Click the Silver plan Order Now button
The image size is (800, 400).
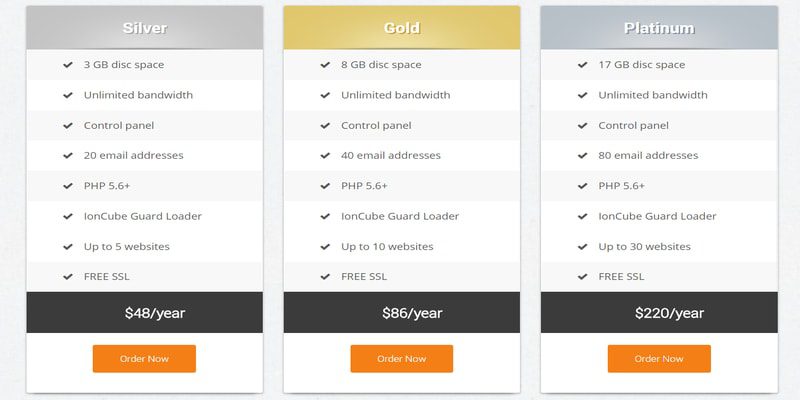coord(144,359)
